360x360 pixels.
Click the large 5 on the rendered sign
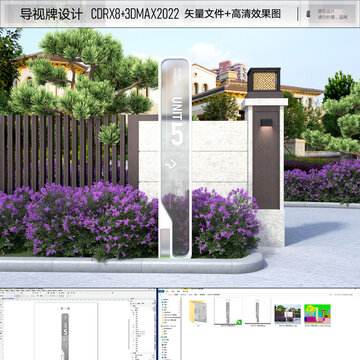pyautogui.click(x=177, y=134)
